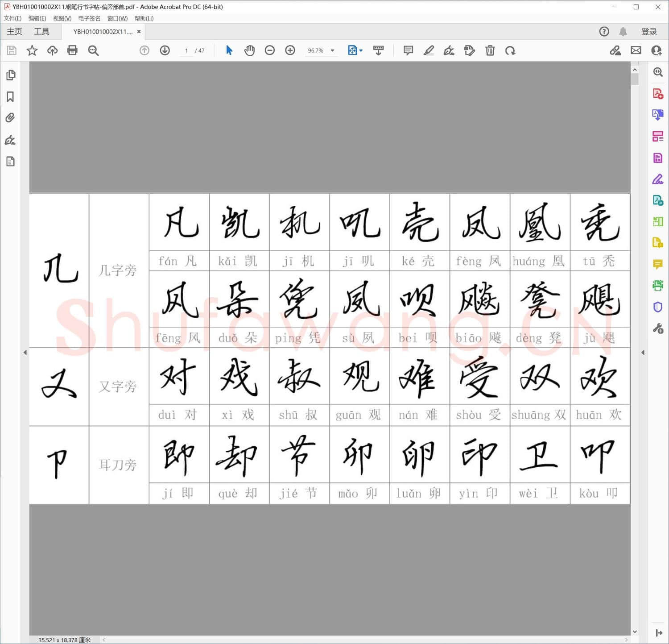Open the 编辑(E) menu
The image size is (669, 644).
pos(37,18)
